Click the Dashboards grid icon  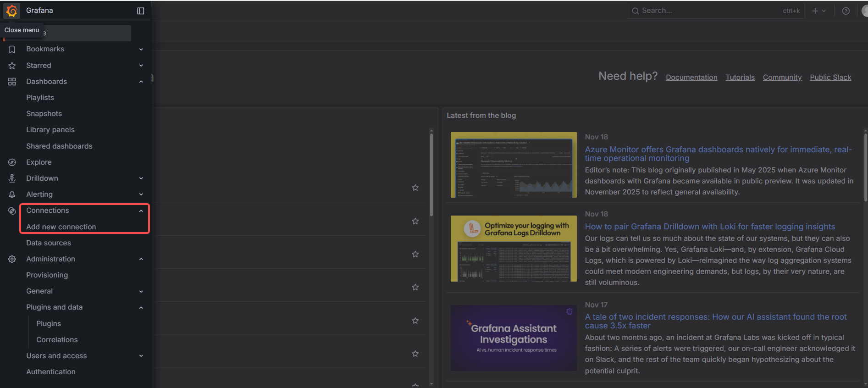click(x=12, y=82)
